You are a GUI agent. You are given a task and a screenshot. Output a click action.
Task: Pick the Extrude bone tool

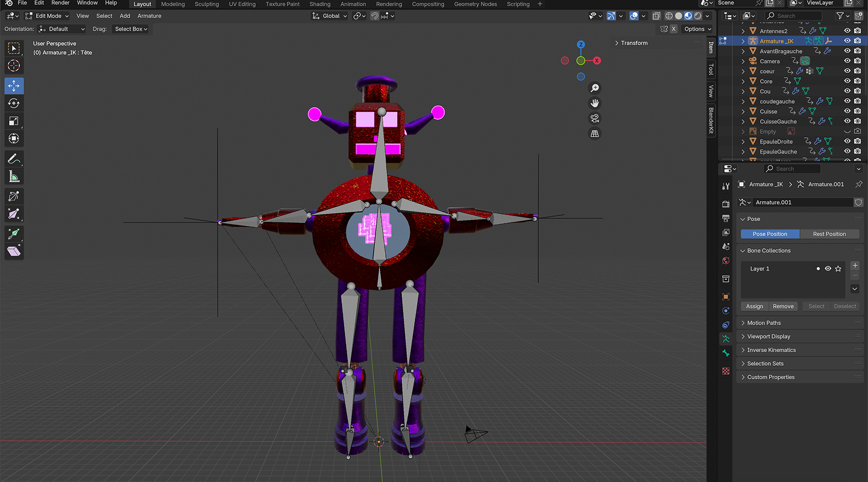tap(14, 234)
